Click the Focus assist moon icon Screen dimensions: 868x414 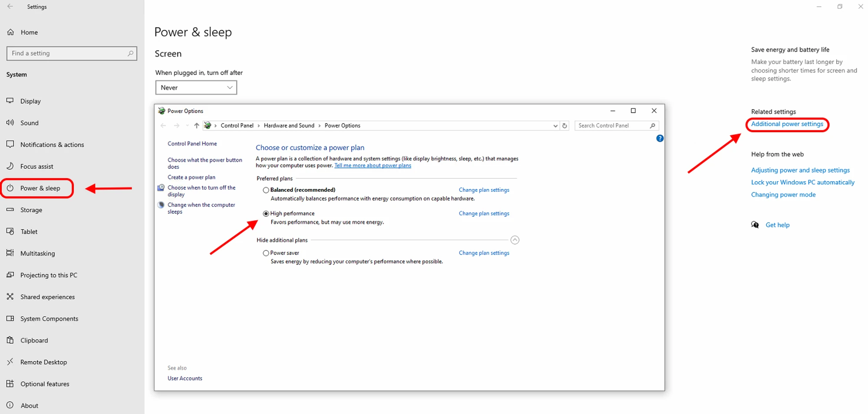pyautogui.click(x=10, y=166)
